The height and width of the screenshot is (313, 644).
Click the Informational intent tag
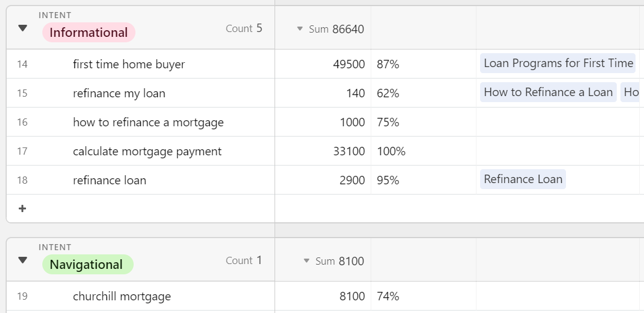tap(88, 33)
